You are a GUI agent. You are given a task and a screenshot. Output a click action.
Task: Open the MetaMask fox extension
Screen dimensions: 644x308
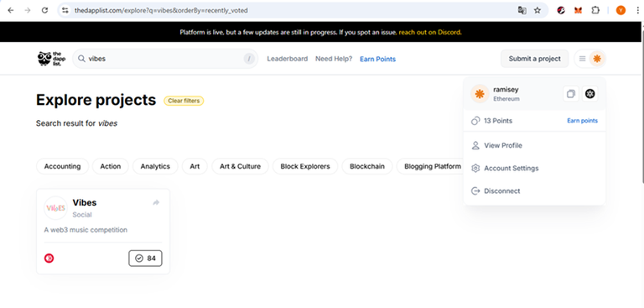click(x=578, y=10)
